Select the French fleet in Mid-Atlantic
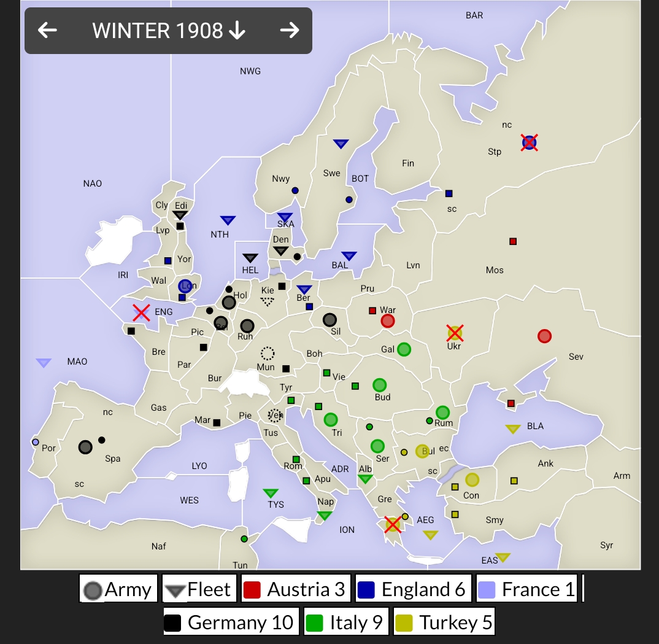 (44, 363)
